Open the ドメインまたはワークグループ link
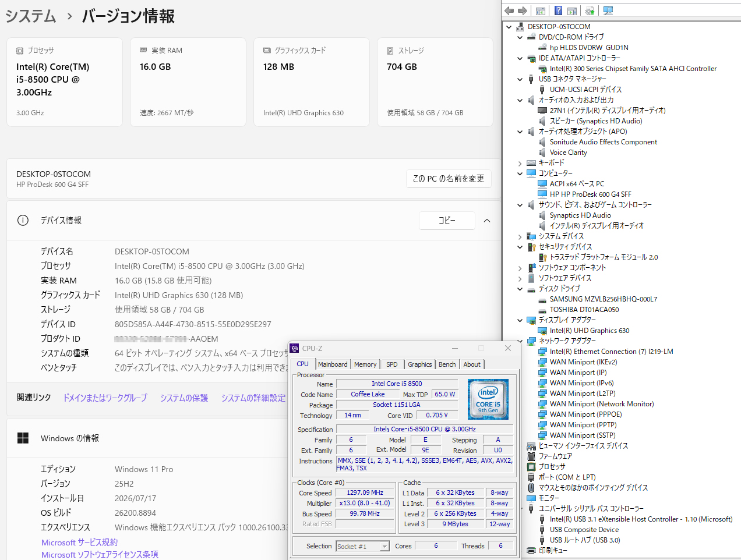Screen dimensions: 741x560 coord(105,398)
